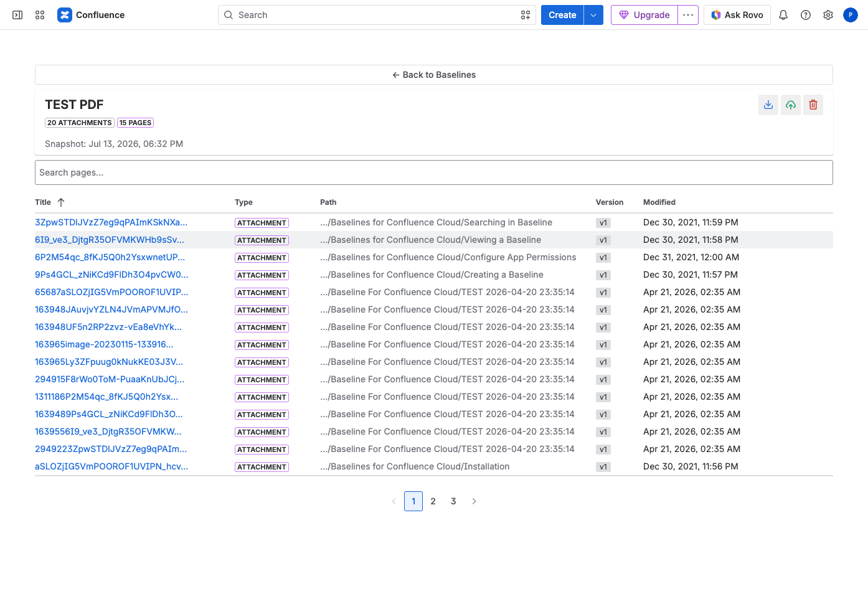Open the notifications bell
868x599 pixels.
click(x=783, y=15)
